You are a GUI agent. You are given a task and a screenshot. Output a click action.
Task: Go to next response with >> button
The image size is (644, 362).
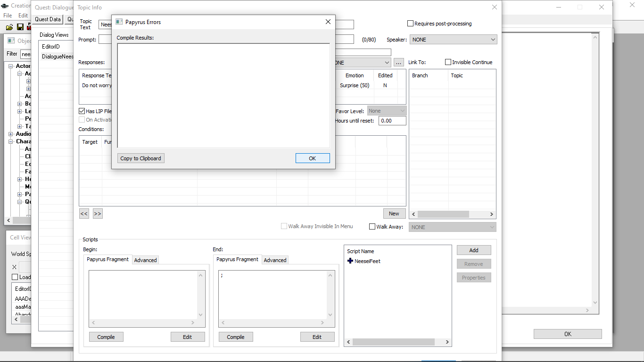click(x=98, y=214)
